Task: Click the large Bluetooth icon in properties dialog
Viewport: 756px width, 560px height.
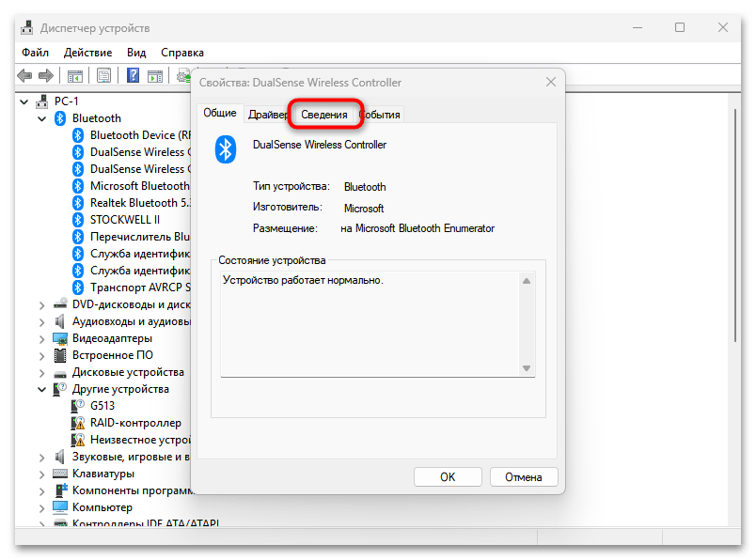Action: click(225, 149)
